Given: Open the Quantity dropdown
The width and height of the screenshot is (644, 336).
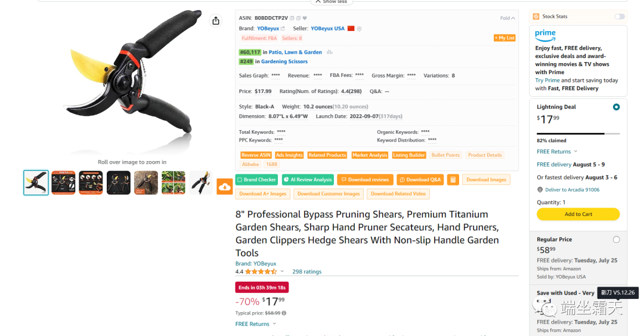Looking at the screenshot, I should [x=551, y=202].
